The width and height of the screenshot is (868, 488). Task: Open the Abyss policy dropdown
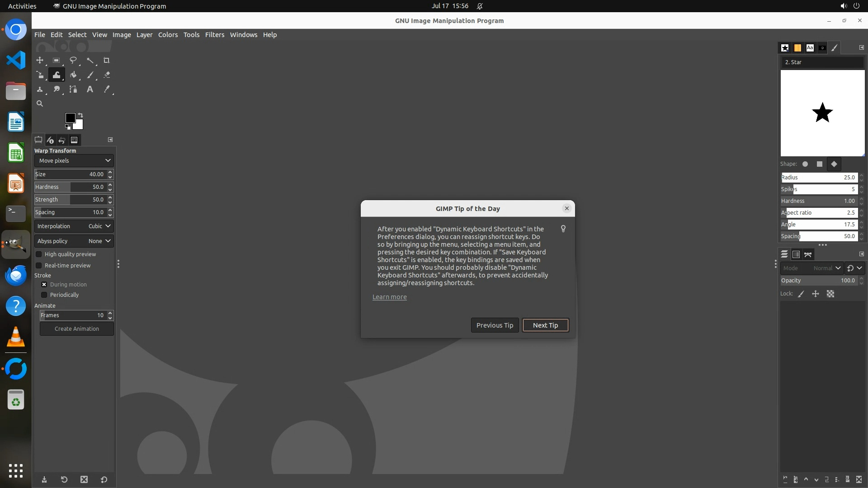click(74, 241)
